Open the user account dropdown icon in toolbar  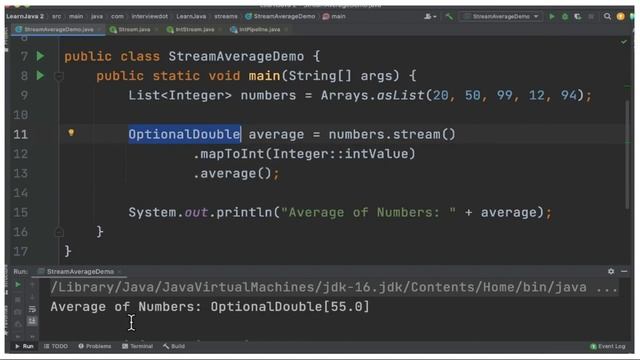[x=430, y=17]
